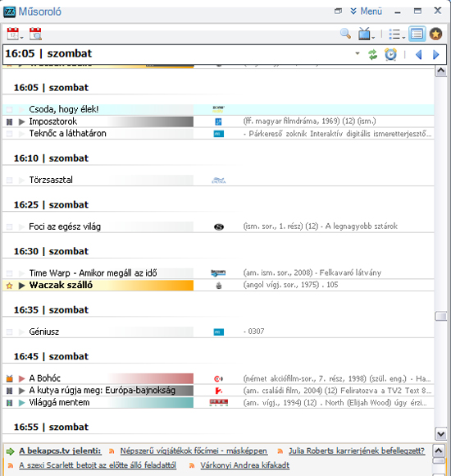Tick the checkbox beside Törzsasztal
This screenshot has width=451, height=476.
[9, 181]
